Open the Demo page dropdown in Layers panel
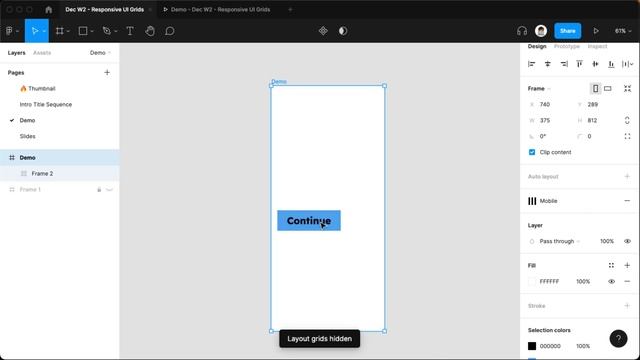The height and width of the screenshot is (360, 640). coord(100,53)
